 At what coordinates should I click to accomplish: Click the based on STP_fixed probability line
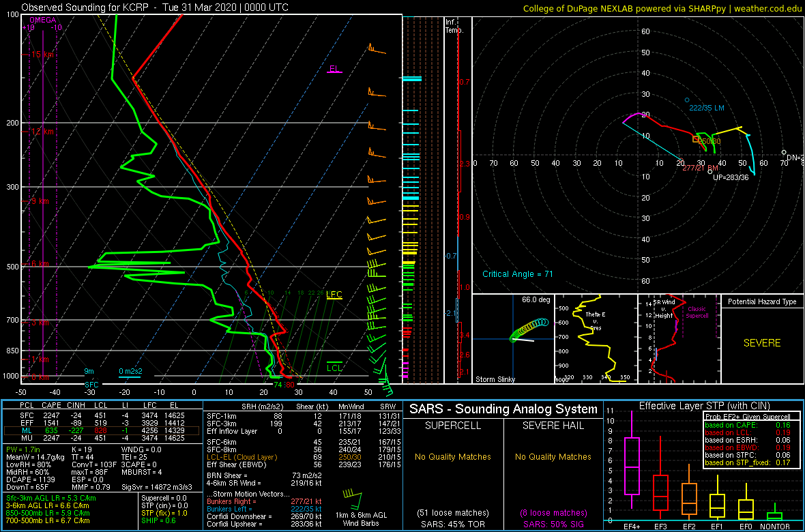point(748,462)
